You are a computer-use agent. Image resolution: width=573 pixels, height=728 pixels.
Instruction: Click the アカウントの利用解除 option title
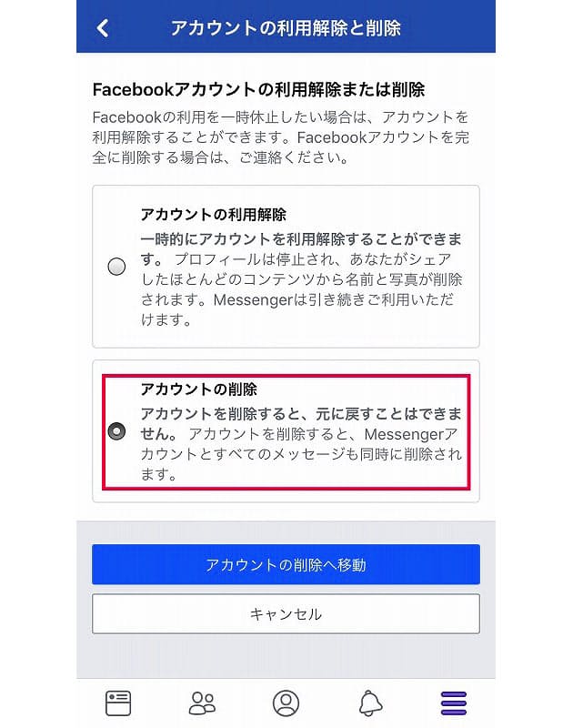214,215
